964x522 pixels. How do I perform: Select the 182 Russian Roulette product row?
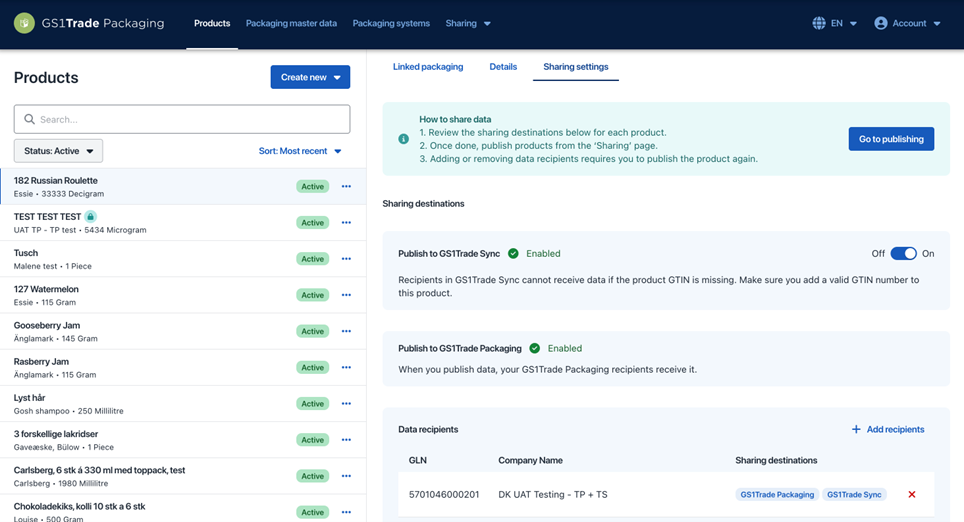point(183,186)
